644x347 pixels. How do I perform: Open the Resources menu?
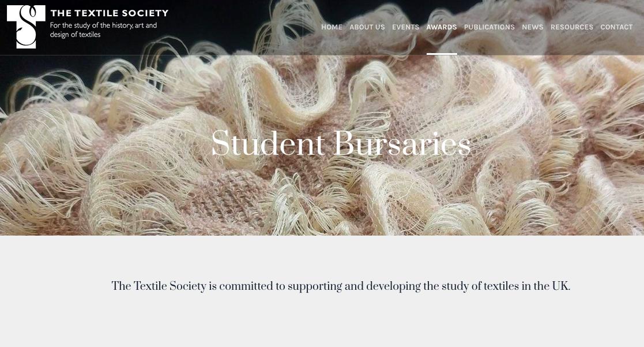point(572,27)
